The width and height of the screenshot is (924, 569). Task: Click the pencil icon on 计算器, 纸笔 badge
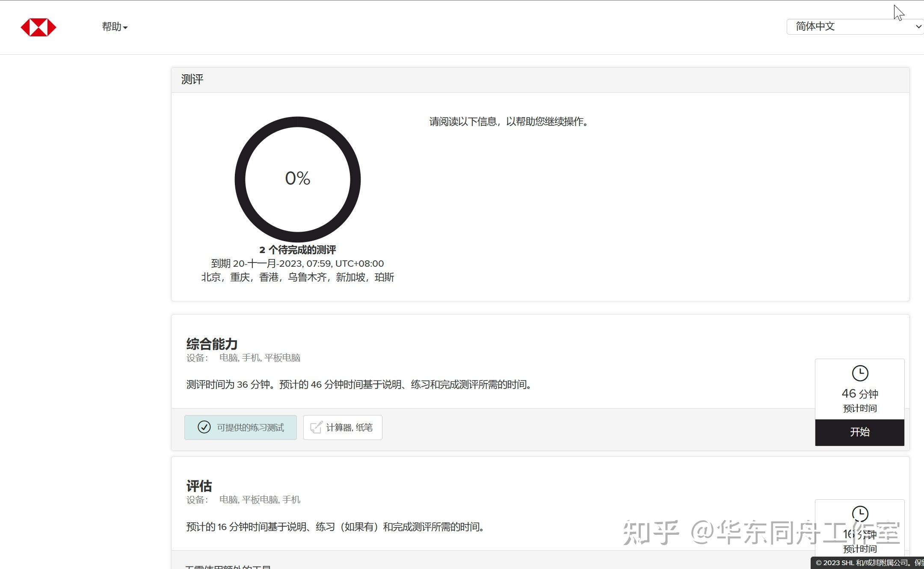[x=316, y=427]
